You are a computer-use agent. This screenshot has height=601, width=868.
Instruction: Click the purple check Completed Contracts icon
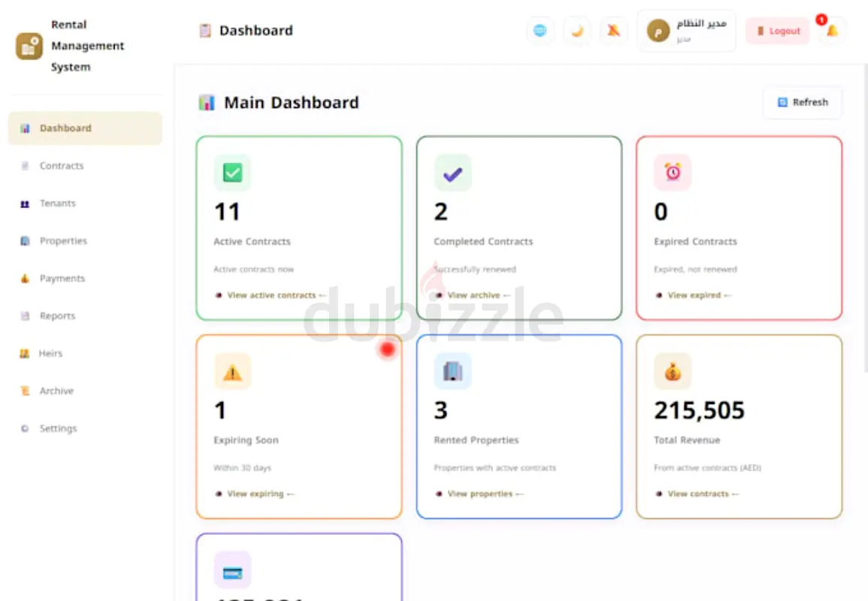[453, 173]
